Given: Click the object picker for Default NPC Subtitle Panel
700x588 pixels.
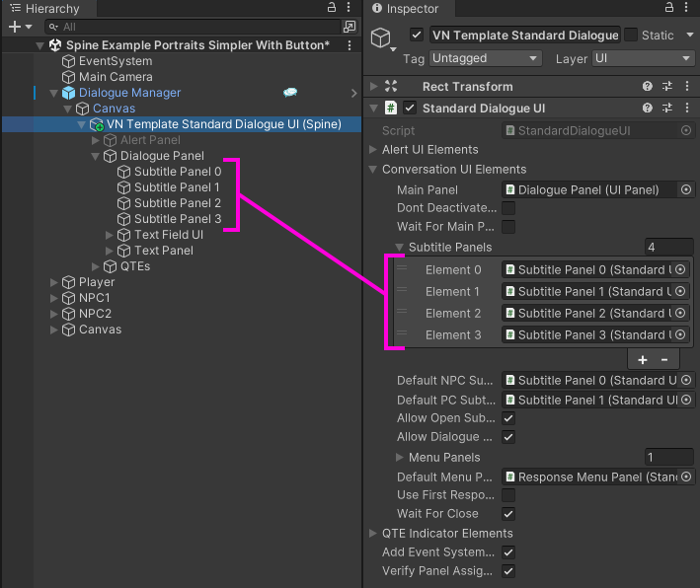Looking at the screenshot, I should click(686, 380).
